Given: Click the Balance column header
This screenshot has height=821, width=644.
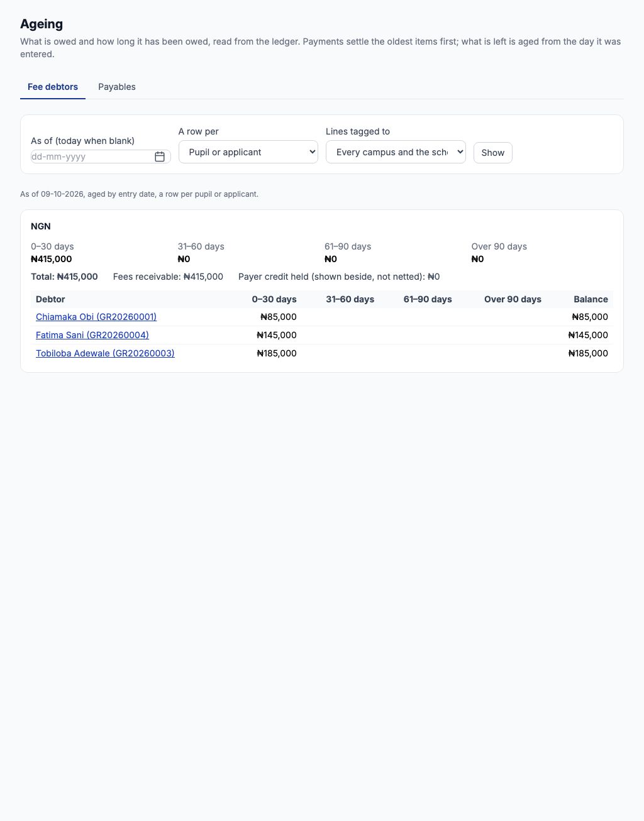Looking at the screenshot, I should (x=591, y=299).
